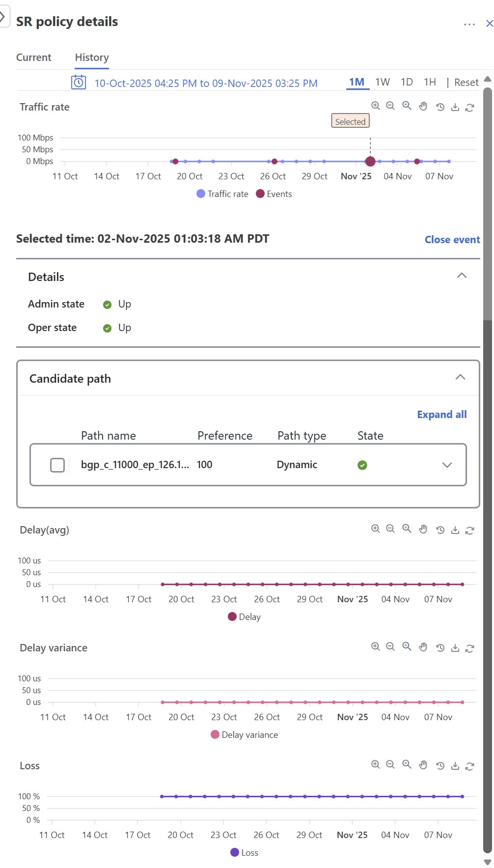This screenshot has width=494, height=868.
Task: Switch to the Current tab
Action: click(33, 57)
